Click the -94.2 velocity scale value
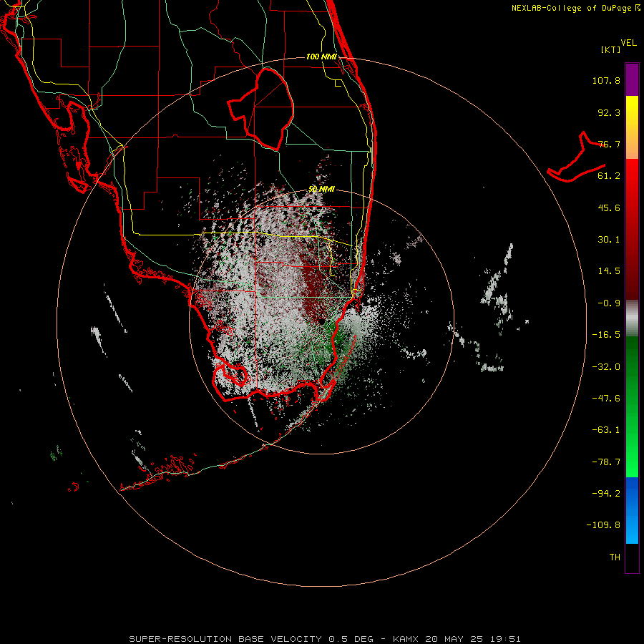Screen dimensions: 644x644 coord(606,493)
